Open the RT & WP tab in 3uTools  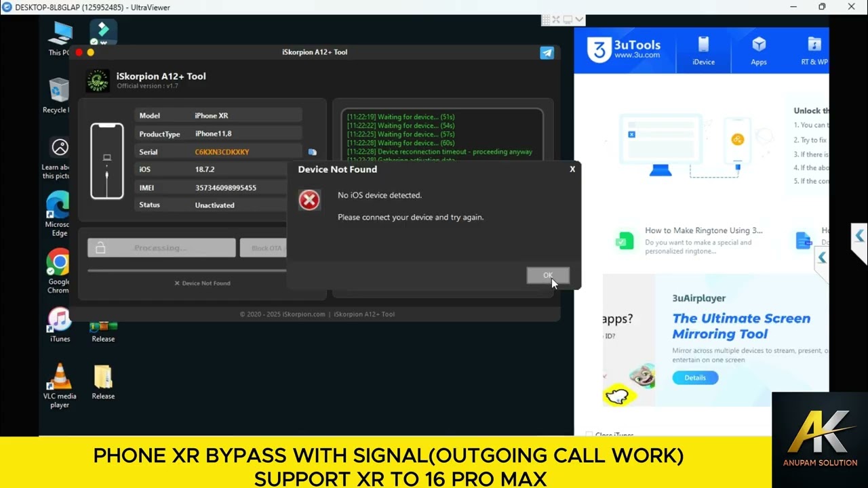(x=814, y=52)
